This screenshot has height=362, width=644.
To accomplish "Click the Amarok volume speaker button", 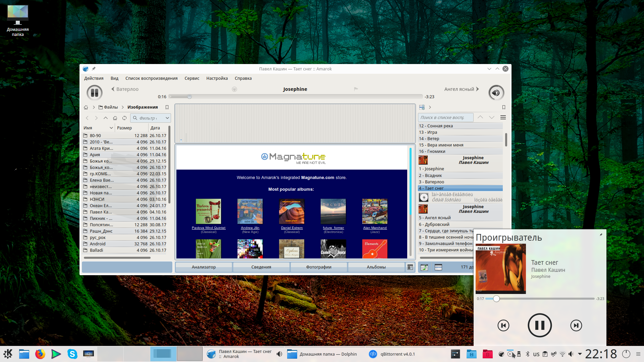I will pos(496,93).
